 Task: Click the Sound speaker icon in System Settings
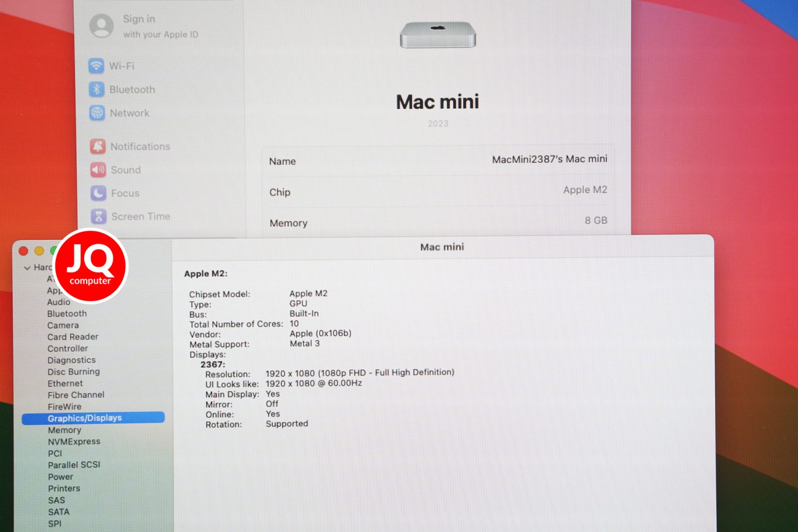point(98,170)
